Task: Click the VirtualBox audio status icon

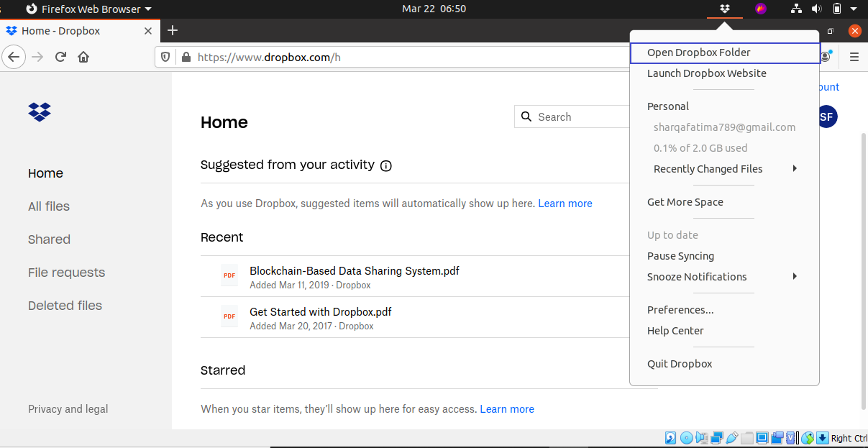Action: pyautogui.click(x=702, y=438)
